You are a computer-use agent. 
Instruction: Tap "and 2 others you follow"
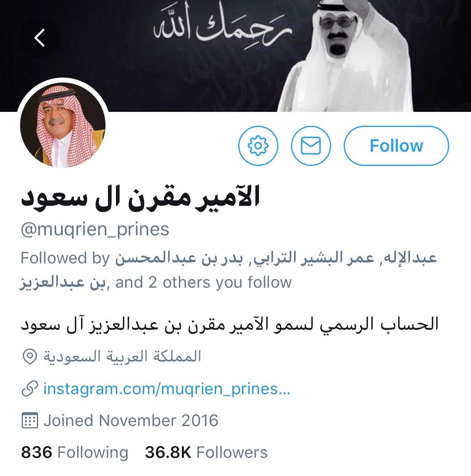[203, 282]
